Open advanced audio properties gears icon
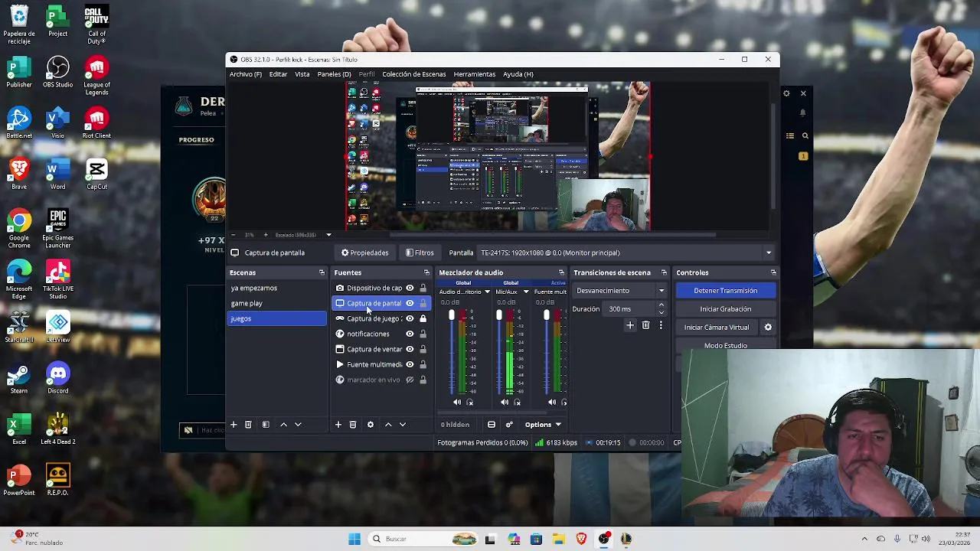 509,425
